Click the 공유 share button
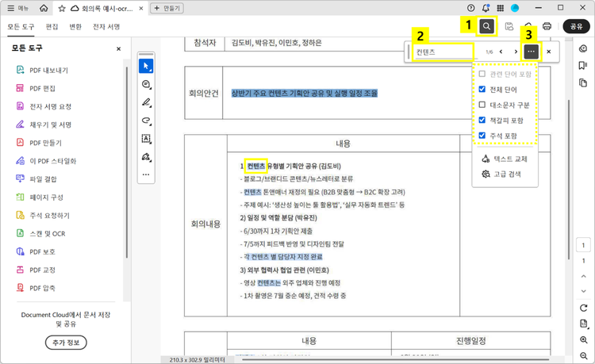This screenshot has height=364, width=595. click(577, 26)
